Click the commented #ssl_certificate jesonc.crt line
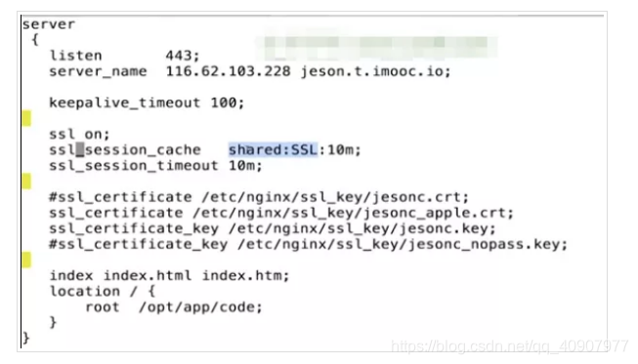Screen dimensions: 638x364 259,197
